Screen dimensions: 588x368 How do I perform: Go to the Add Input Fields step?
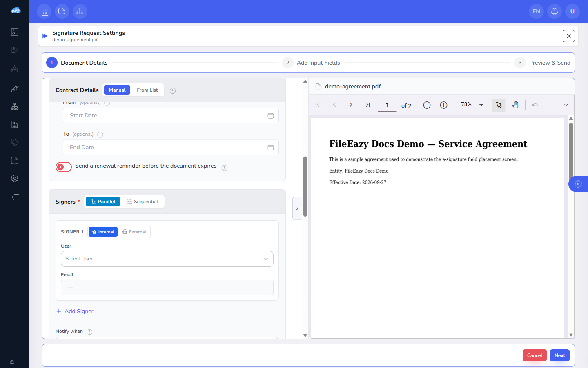pos(311,63)
